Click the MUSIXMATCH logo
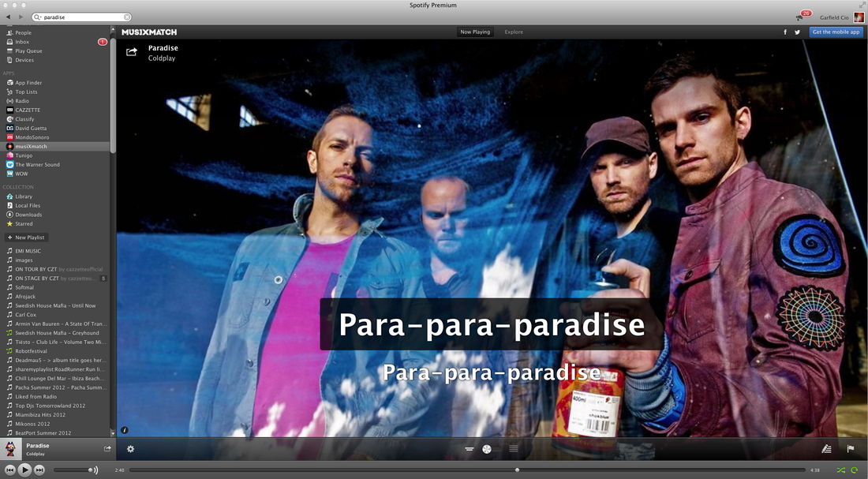This screenshot has width=868, height=479. 149,32
